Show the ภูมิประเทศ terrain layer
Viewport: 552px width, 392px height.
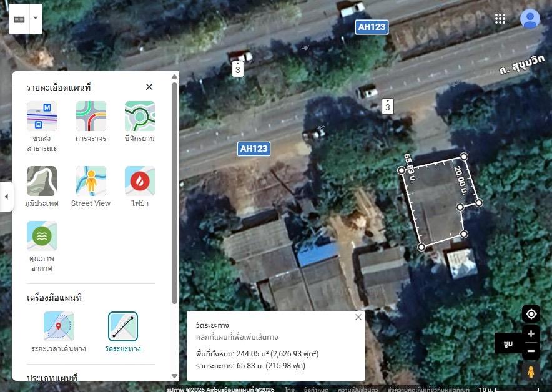pyautogui.click(x=42, y=180)
